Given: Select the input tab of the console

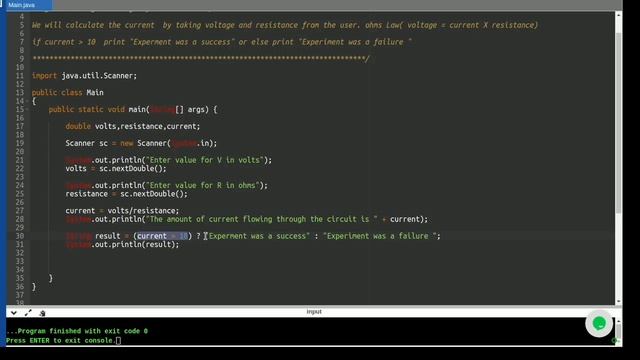Looking at the screenshot, I should pos(314,312).
